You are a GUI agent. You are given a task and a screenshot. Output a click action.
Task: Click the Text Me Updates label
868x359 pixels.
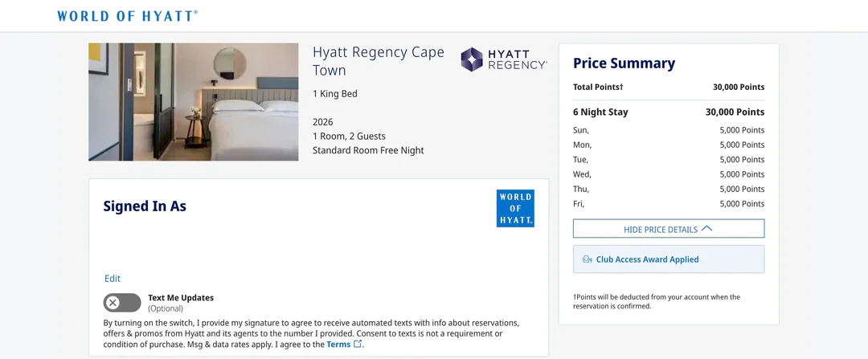point(181,298)
